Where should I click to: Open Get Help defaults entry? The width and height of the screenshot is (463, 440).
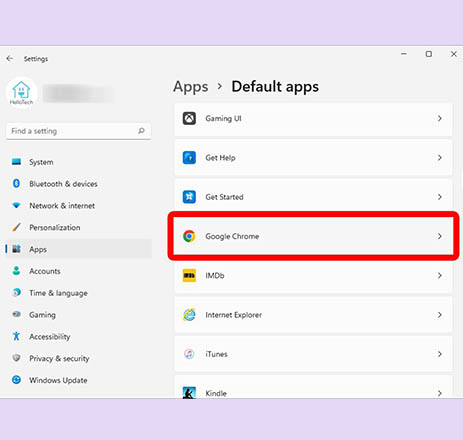pos(313,158)
